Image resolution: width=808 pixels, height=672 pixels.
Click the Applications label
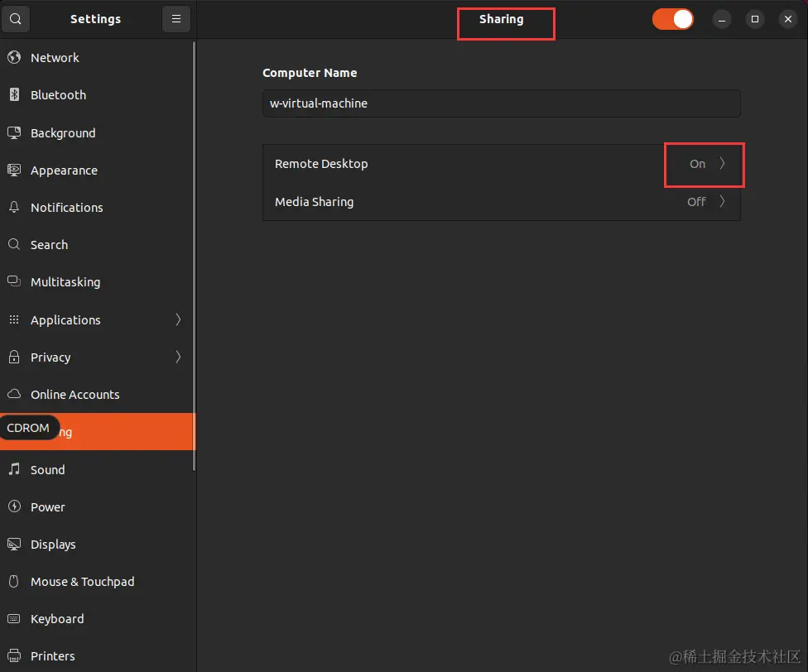(65, 319)
